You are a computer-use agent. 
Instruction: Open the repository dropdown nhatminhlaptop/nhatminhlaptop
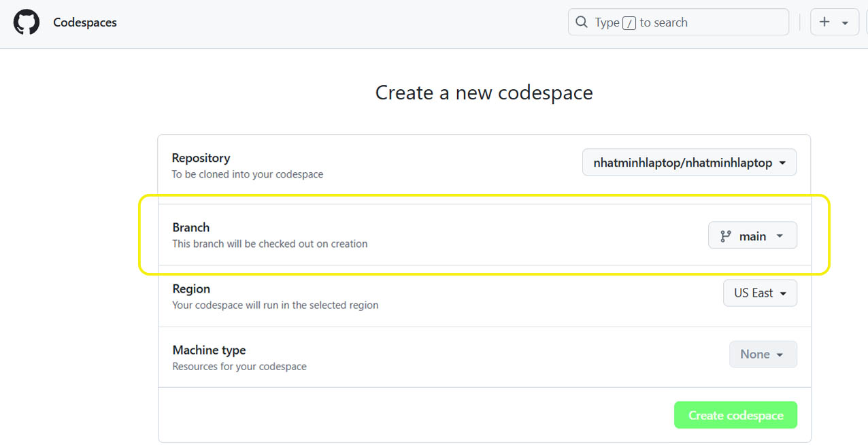689,163
